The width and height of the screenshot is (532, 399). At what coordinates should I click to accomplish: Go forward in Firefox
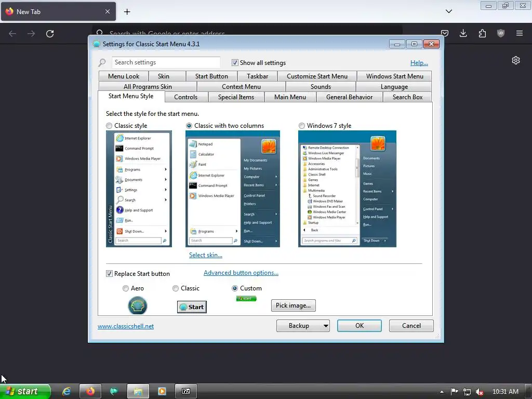pyautogui.click(x=31, y=34)
